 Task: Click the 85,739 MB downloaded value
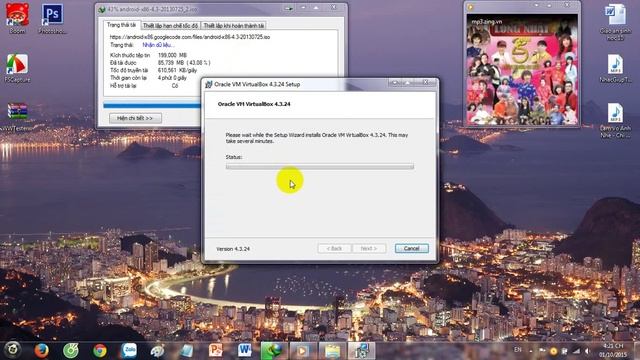(184, 62)
